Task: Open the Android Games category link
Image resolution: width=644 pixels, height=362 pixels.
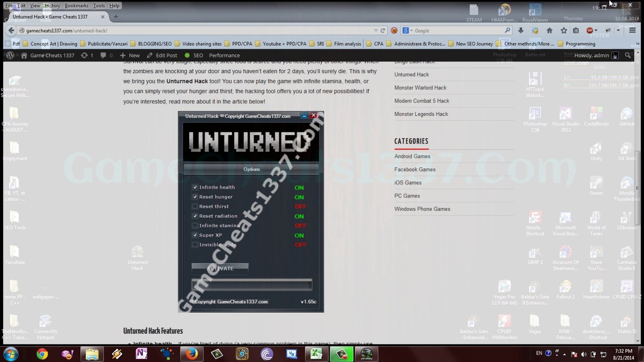Action: (412, 156)
